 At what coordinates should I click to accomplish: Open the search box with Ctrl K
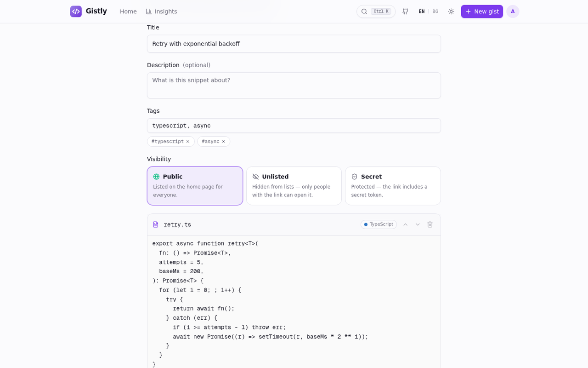click(376, 11)
